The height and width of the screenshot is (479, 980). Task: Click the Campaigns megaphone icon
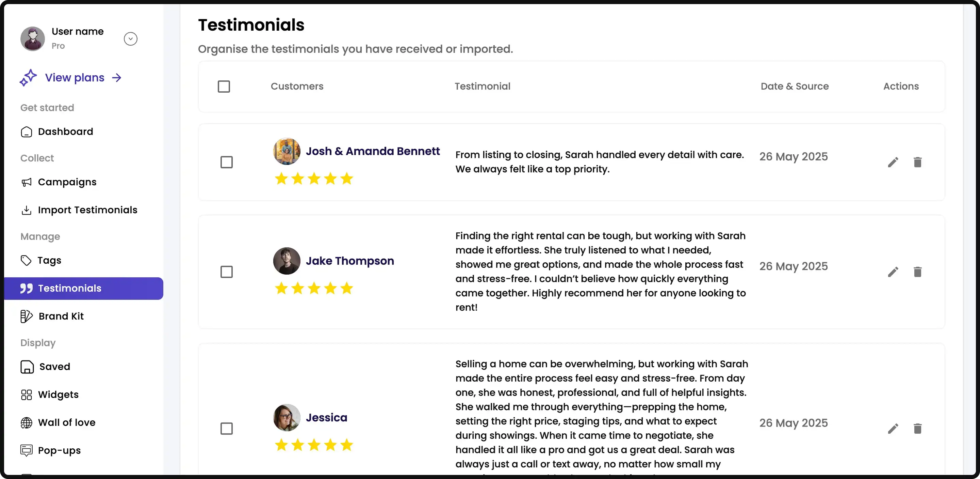(x=26, y=182)
